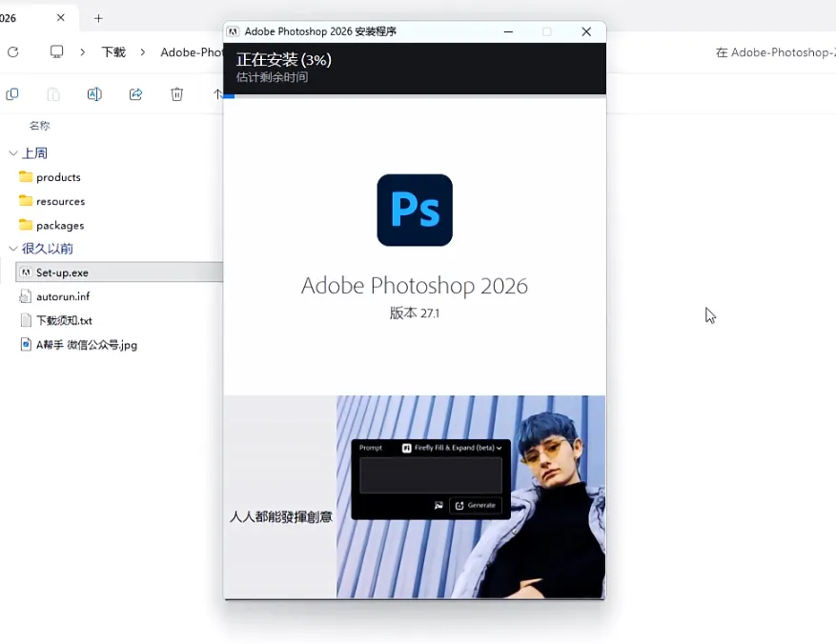Open a new Explorer tab with plus icon
The width and height of the screenshot is (836, 644).
(98, 18)
